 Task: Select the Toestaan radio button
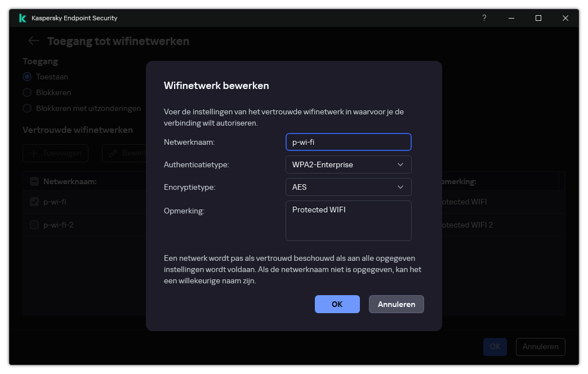(x=26, y=77)
